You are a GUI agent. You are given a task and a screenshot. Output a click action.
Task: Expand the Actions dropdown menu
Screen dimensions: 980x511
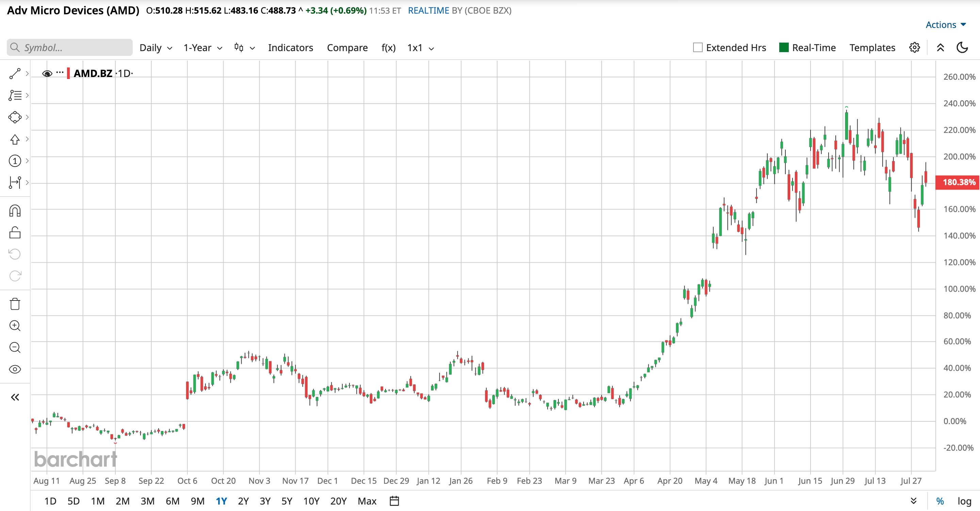click(946, 25)
